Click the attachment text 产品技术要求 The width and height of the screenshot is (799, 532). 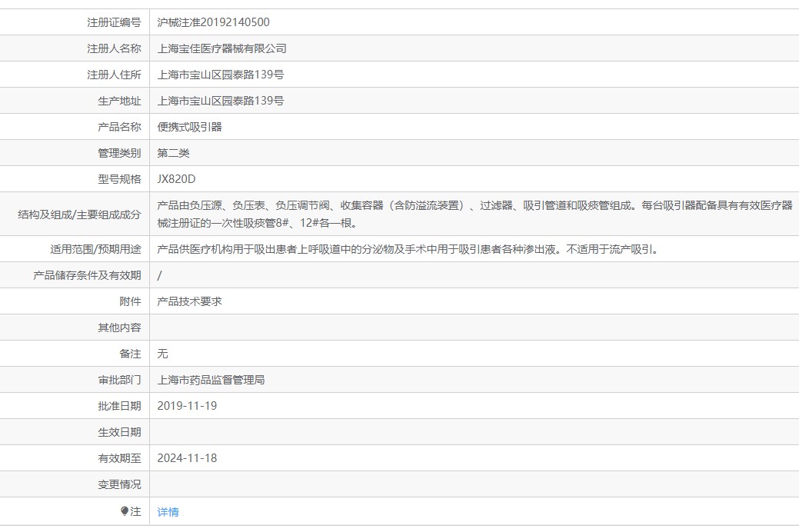189,300
